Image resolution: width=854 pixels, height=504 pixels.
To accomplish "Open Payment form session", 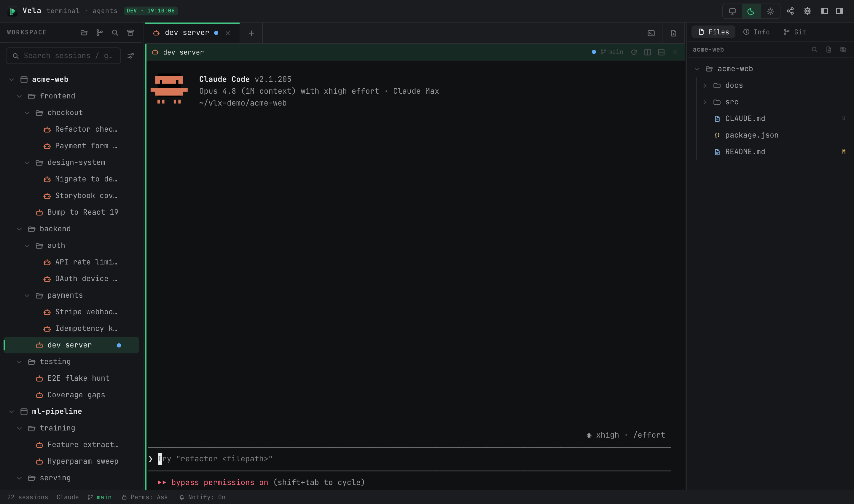I will click(71, 146).
